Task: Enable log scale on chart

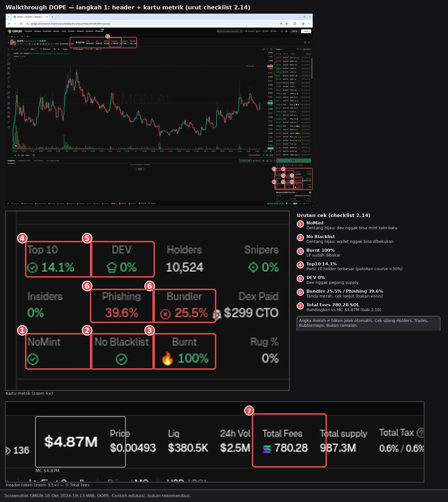Action: click(x=267, y=155)
